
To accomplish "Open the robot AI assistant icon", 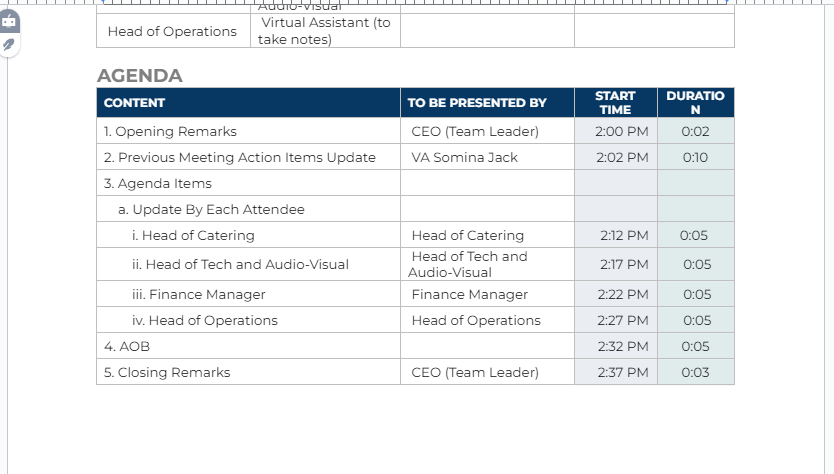I will (x=10, y=22).
